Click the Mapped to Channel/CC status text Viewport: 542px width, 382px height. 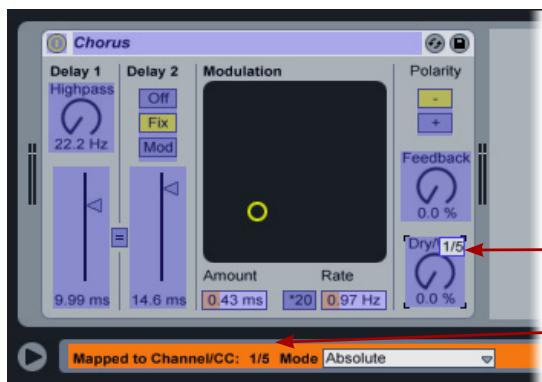pos(171,358)
